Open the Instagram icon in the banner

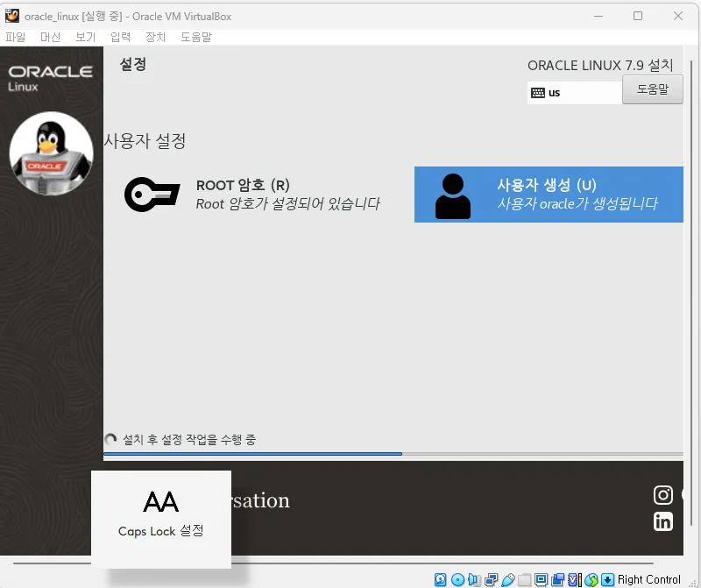click(663, 495)
